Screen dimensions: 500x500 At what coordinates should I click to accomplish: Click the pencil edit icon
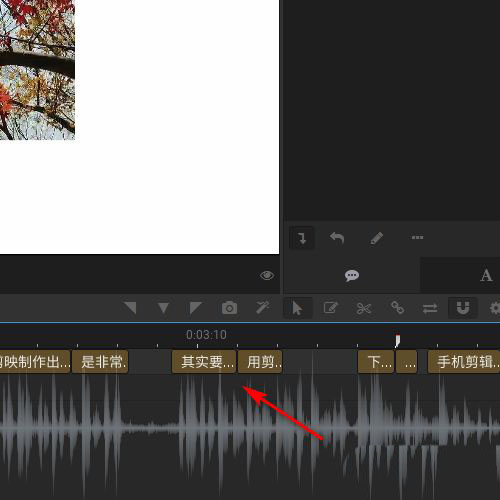click(377, 238)
